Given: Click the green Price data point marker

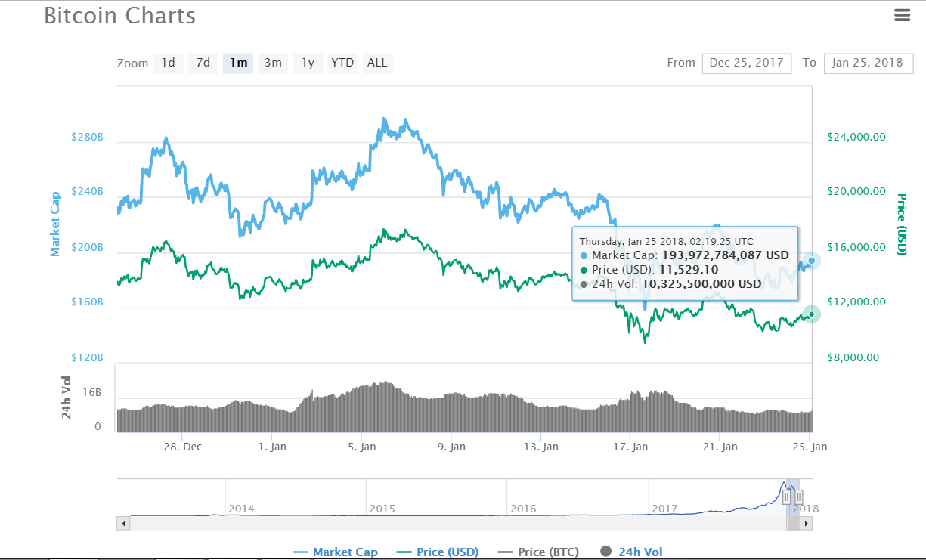Looking at the screenshot, I should click(811, 314).
